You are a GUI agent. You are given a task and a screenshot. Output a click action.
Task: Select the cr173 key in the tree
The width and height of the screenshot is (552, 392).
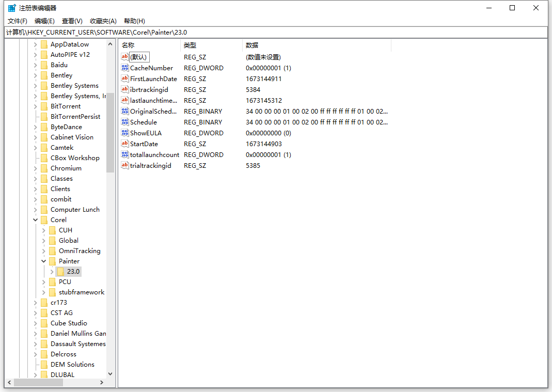(59, 303)
